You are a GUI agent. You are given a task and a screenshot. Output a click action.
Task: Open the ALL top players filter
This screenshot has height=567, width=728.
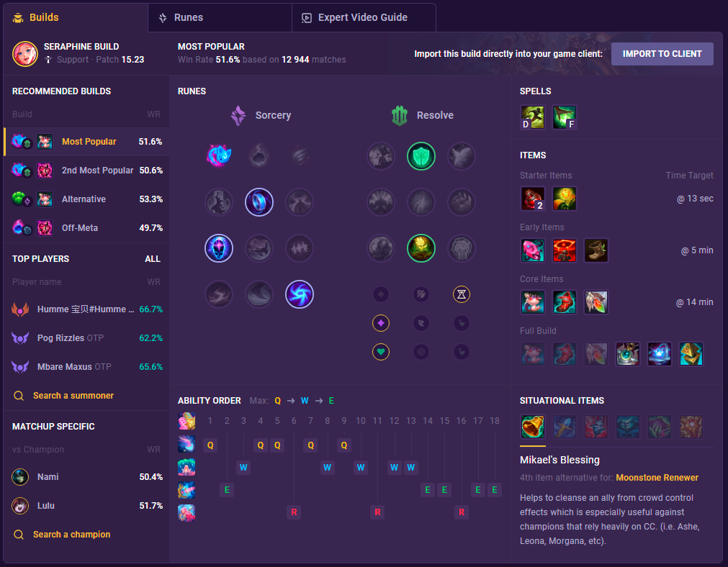click(x=152, y=259)
